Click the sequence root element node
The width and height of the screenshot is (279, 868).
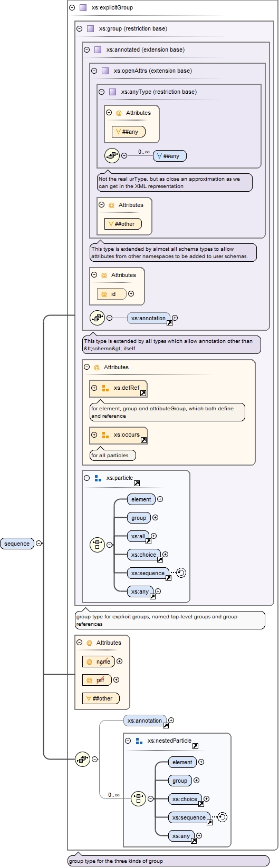pyautogui.click(x=17, y=544)
